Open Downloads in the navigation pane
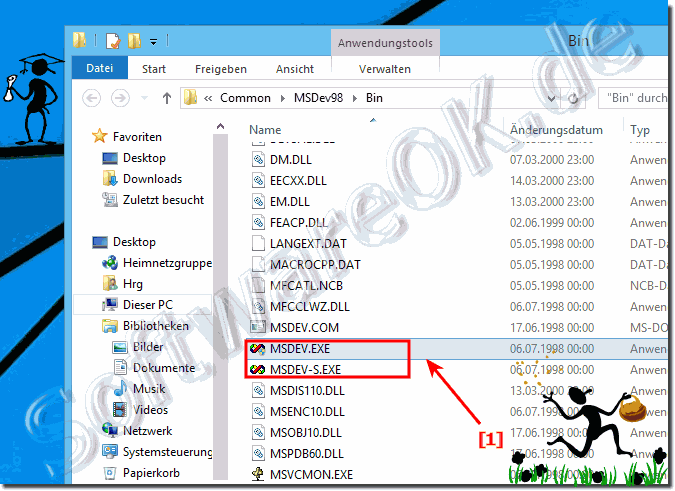Image resolution: width=675 pixels, height=491 pixels. click(142, 179)
